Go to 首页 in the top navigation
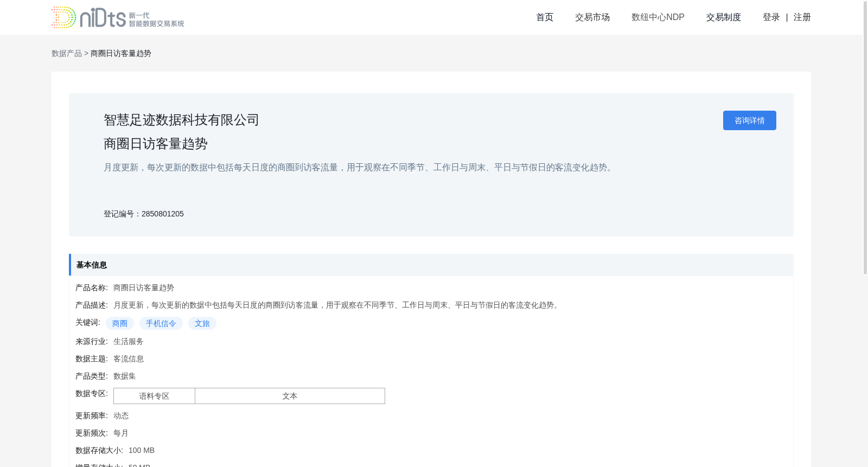Screen dimensions: 868x467 [545, 17]
